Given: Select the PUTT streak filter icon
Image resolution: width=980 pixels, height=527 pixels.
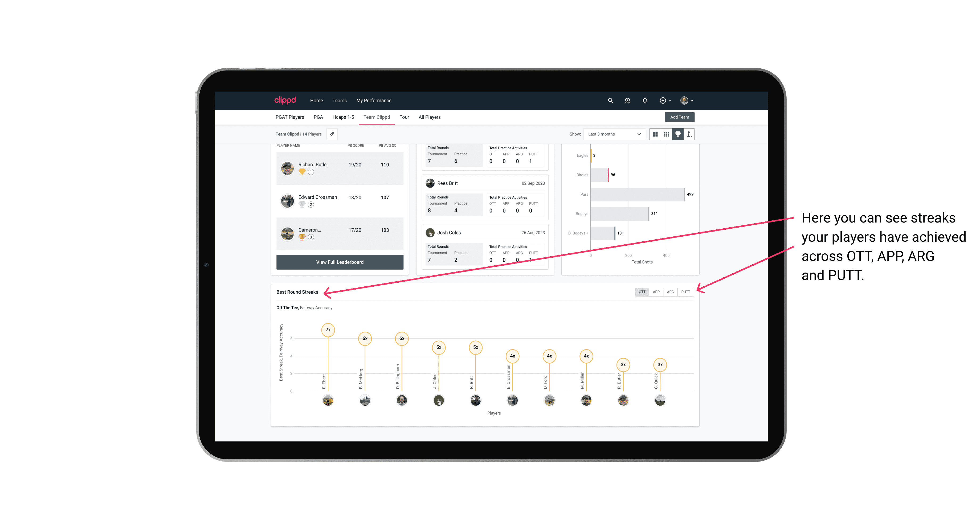Looking at the screenshot, I should (686, 292).
